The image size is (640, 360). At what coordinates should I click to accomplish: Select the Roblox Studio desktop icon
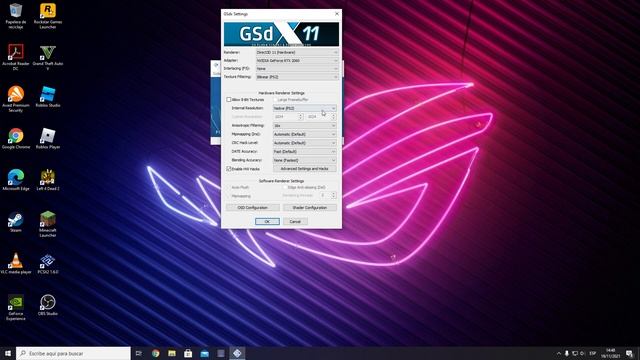pos(48,97)
